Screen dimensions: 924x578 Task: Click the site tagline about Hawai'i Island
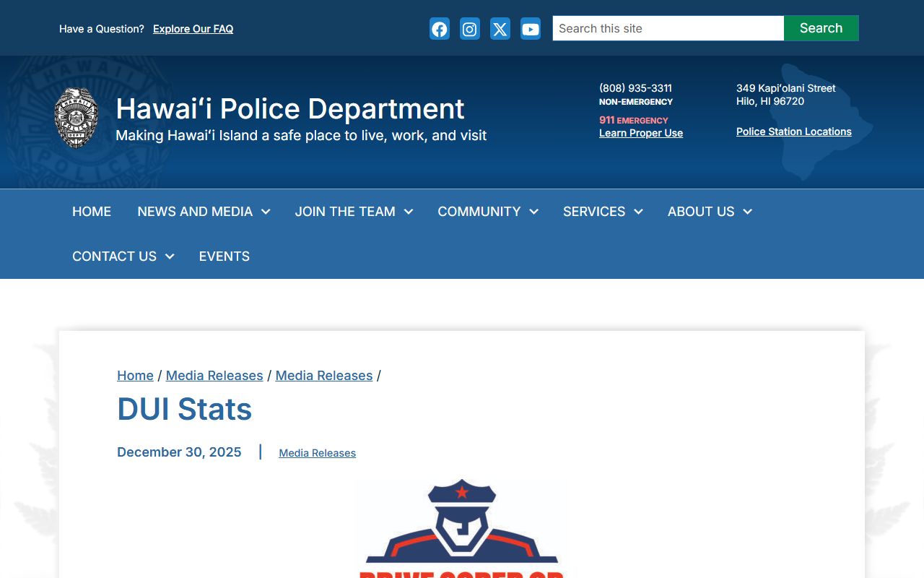(301, 136)
